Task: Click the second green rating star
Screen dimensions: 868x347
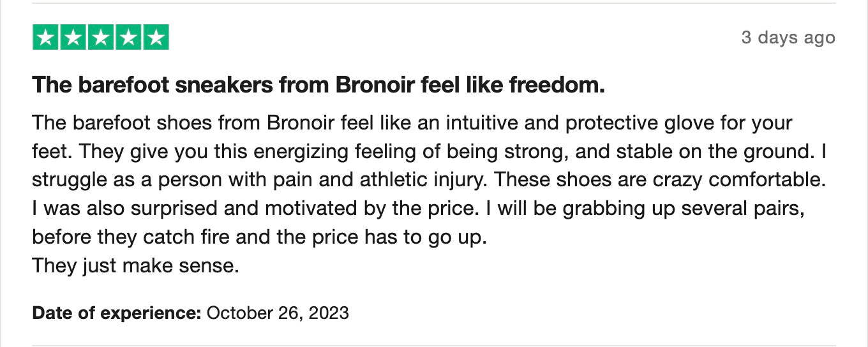Action: [73, 38]
